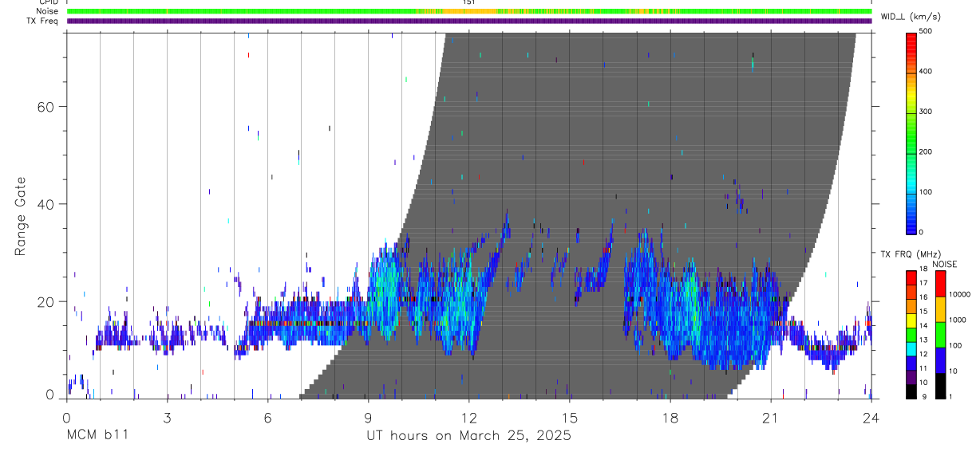Select the 18 hour tick label
Viewport: 980px width, 452px height.
(x=670, y=419)
